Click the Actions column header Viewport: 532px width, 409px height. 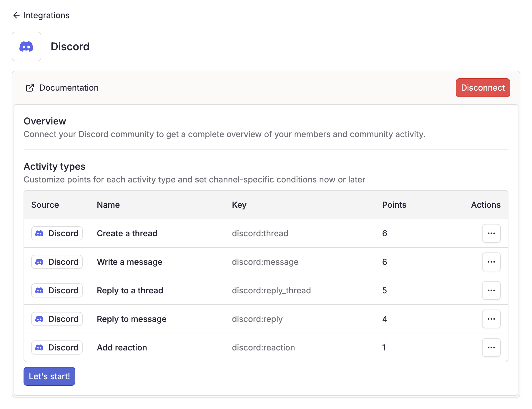click(486, 205)
